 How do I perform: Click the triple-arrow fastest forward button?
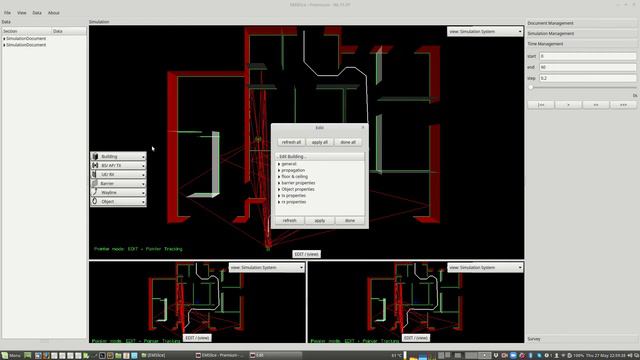(623, 105)
